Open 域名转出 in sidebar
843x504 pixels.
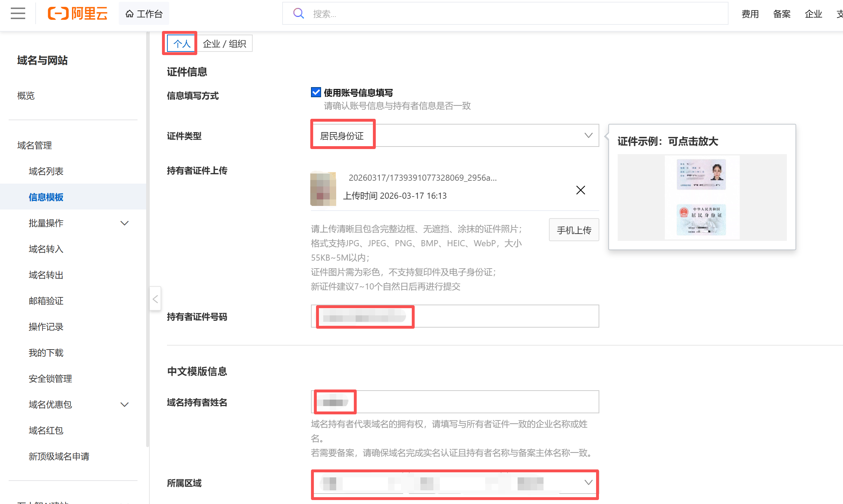[x=46, y=275]
